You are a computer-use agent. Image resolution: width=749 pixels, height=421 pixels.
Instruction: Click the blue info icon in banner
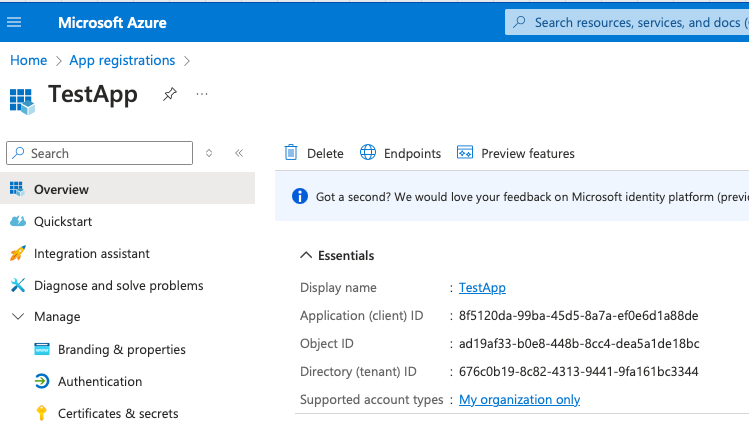coord(300,196)
